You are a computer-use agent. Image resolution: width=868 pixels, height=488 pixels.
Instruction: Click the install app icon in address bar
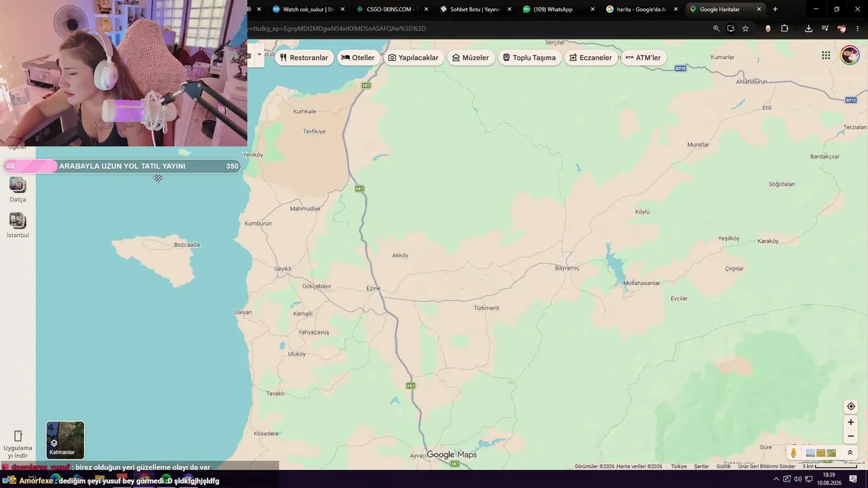(x=731, y=28)
